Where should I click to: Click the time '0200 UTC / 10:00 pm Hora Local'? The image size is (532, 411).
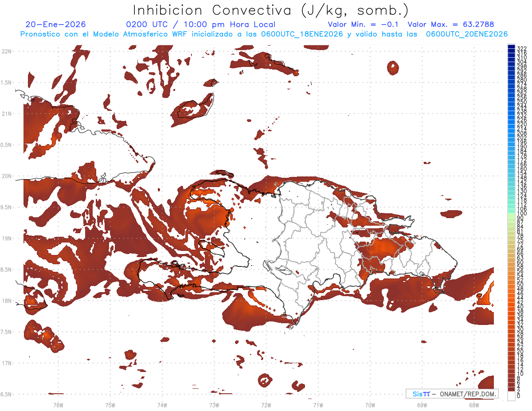[201, 25]
